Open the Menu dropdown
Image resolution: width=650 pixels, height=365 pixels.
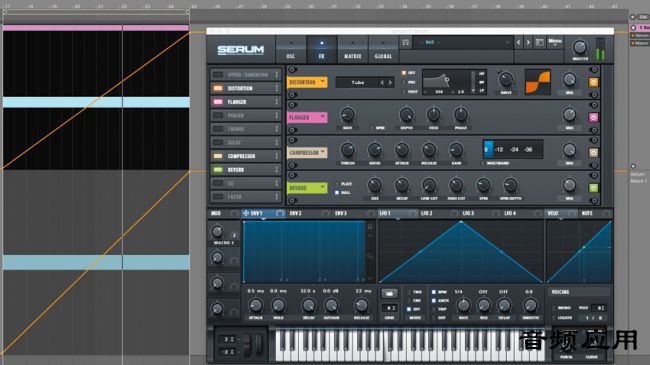[x=555, y=42]
